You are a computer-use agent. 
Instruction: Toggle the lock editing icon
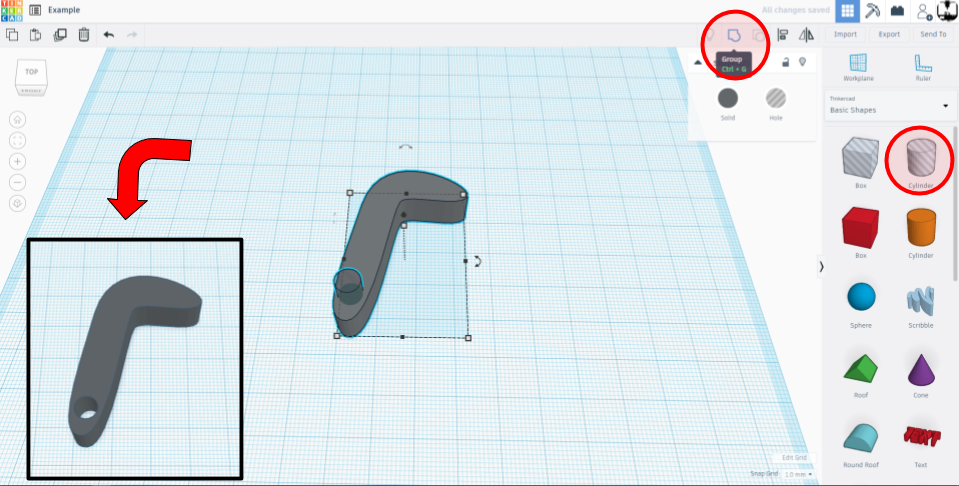(x=785, y=63)
